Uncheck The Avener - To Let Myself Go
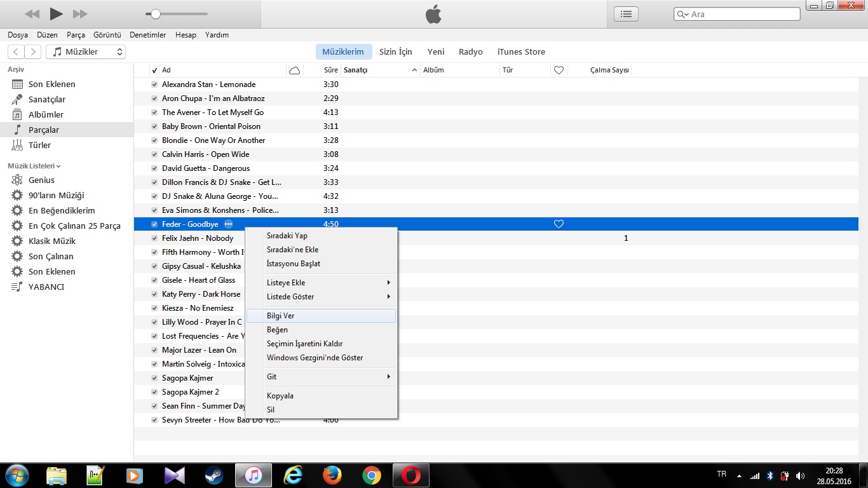Screen dimensions: 868x488 (154, 112)
